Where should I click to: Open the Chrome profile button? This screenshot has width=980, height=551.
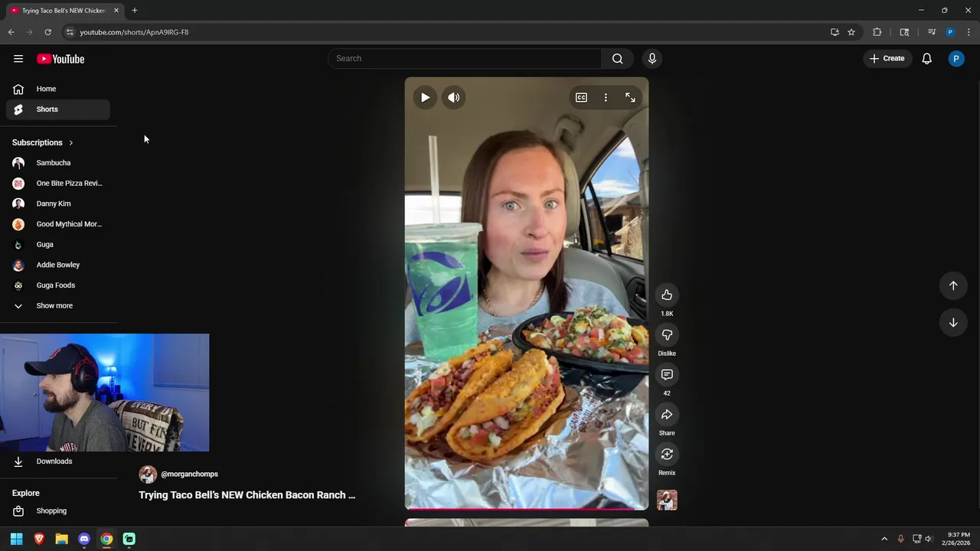950,32
